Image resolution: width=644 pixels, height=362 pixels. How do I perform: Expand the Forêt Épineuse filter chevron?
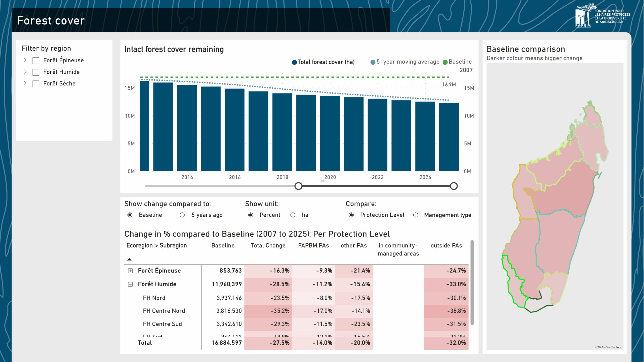(25, 60)
